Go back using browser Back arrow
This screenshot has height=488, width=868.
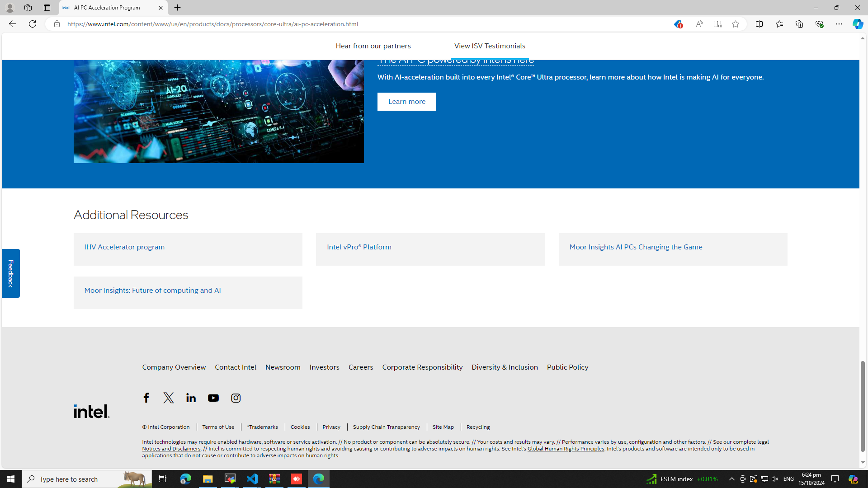[12, 24]
